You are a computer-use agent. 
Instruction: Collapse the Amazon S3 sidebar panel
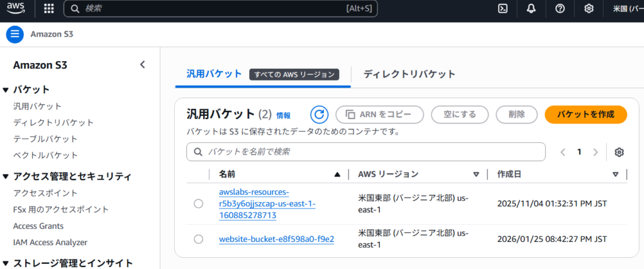click(x=143, y=64)
